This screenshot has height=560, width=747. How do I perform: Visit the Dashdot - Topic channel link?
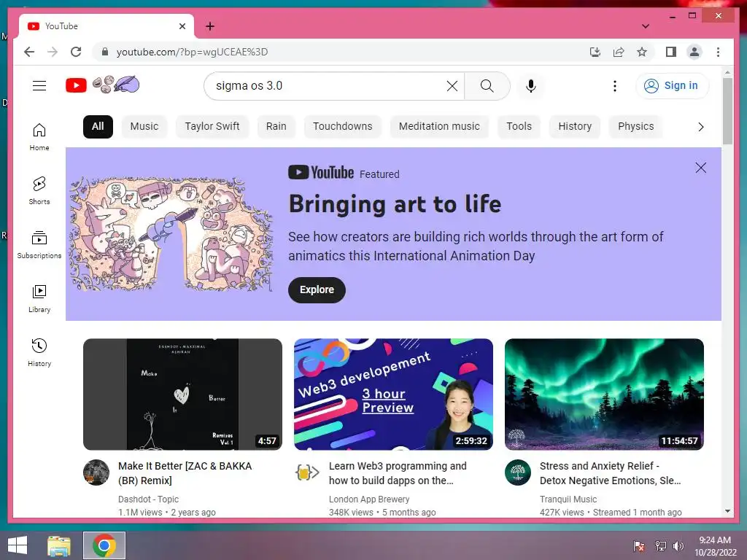point(148,499)
